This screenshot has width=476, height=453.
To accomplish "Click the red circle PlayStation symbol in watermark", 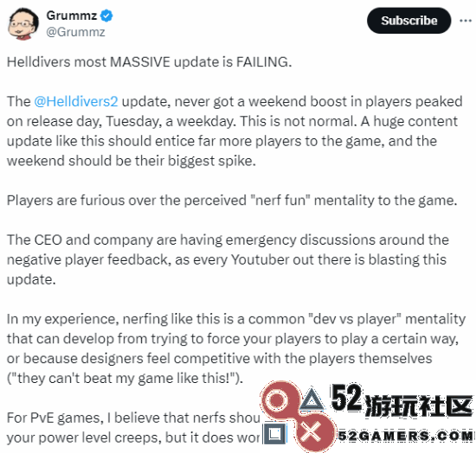I will coord(277,400).
